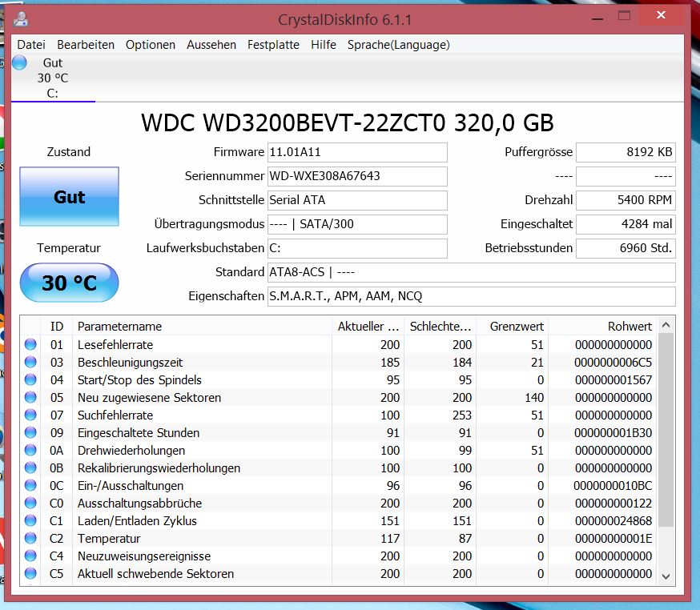700x610 pixels.
Task: Click the Aktueller column header
Action: tap(368, 326)
